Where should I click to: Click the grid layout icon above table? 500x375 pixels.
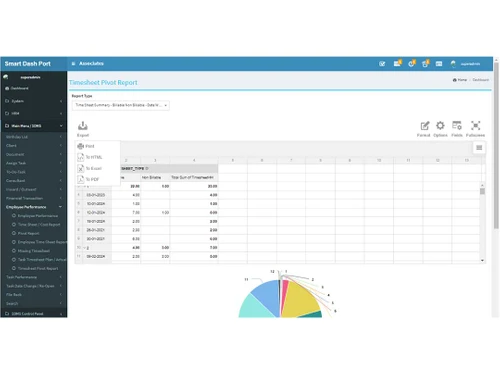pos(479,148)
